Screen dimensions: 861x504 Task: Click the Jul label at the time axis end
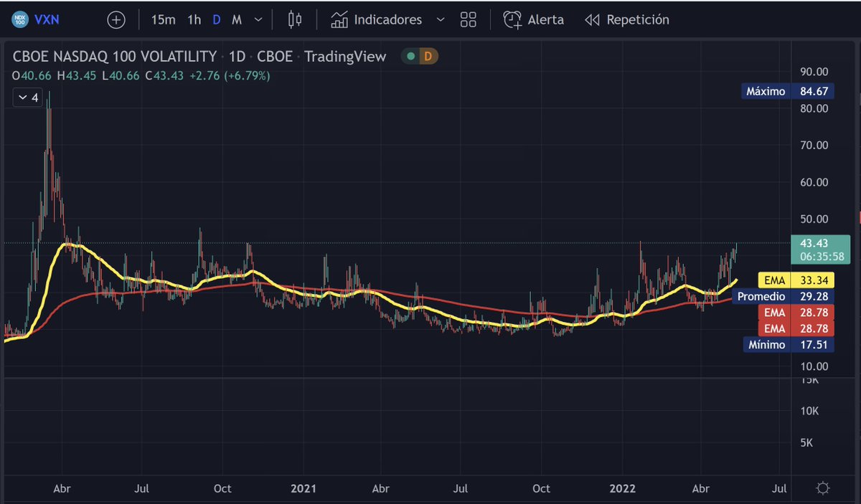click(x=779, y=489)
